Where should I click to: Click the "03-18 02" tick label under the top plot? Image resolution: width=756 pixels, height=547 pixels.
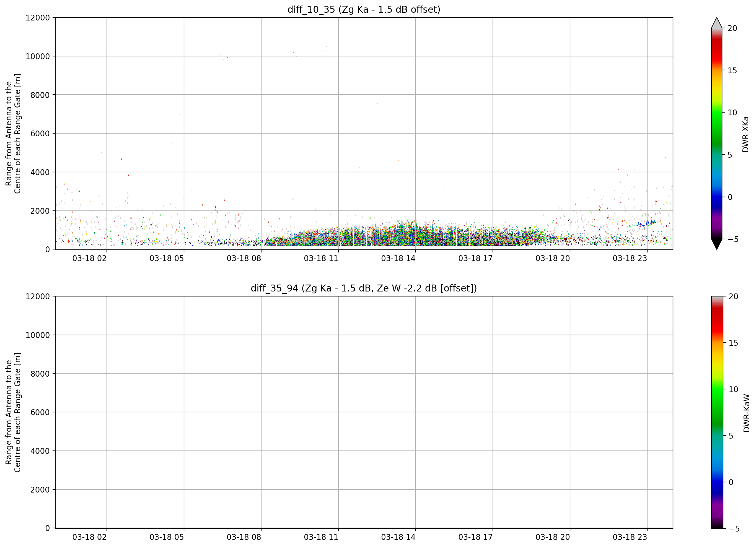click(89, 258)
